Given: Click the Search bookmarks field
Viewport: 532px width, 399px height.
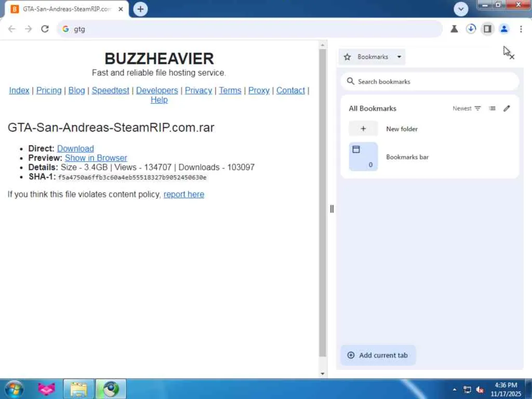Looking at the screenshot, I should click(430, 82).
